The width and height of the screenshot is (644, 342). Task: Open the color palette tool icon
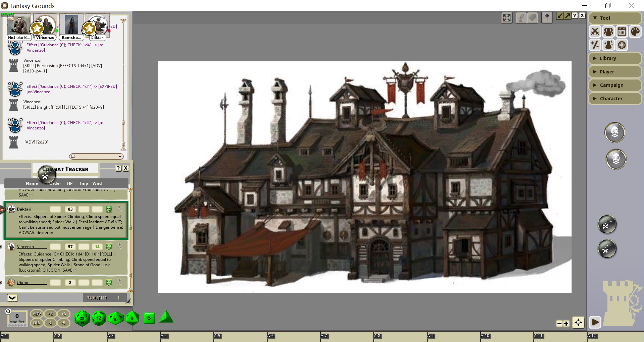635,32
